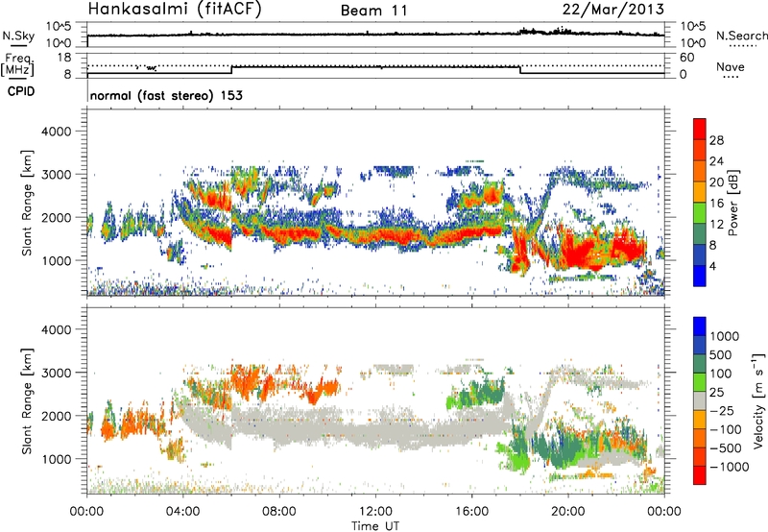Click the 'Power [dB]' colorbar label

[x=732, y=203]
